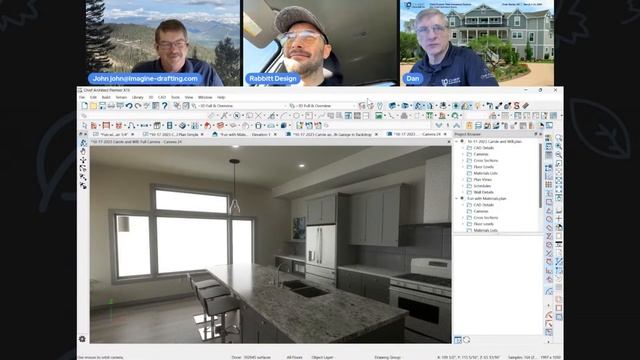The height and width of the screenshot is (360, 640).
Task: Click John's video thumbnail
Action: pyautogui.click(x=163, y=43)
